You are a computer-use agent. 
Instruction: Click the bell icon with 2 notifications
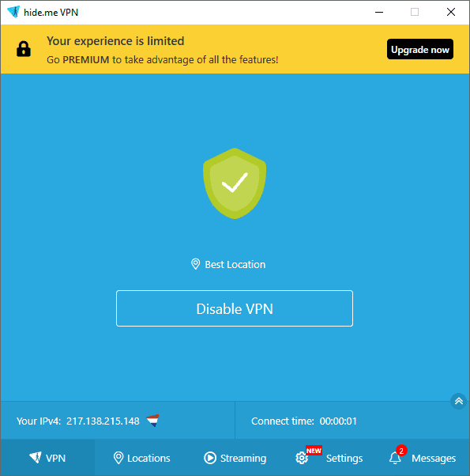point(395,458)
